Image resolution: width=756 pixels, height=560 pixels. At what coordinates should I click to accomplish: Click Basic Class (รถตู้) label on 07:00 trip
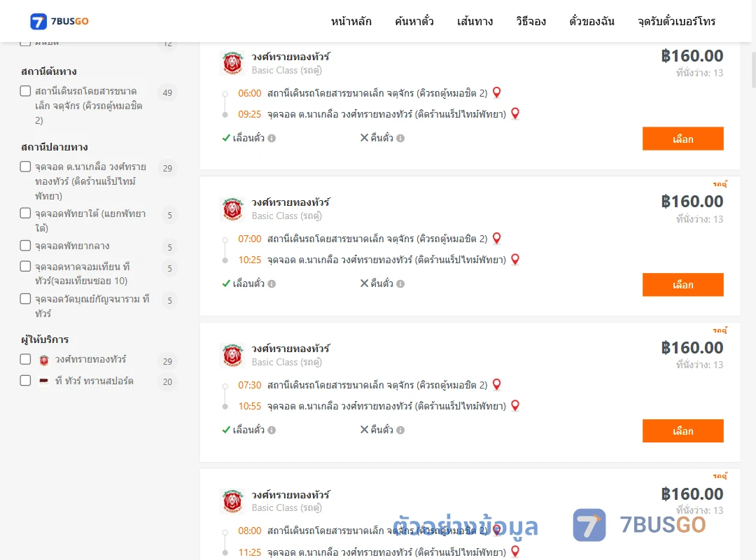coord(286,216)
